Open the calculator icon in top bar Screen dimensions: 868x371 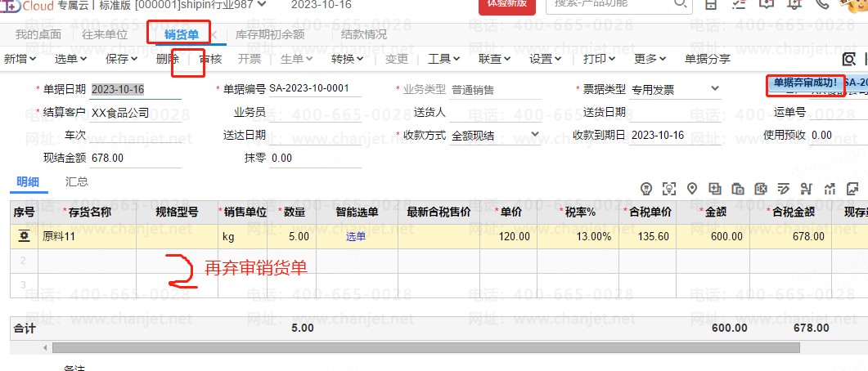(x=712, y=4)
